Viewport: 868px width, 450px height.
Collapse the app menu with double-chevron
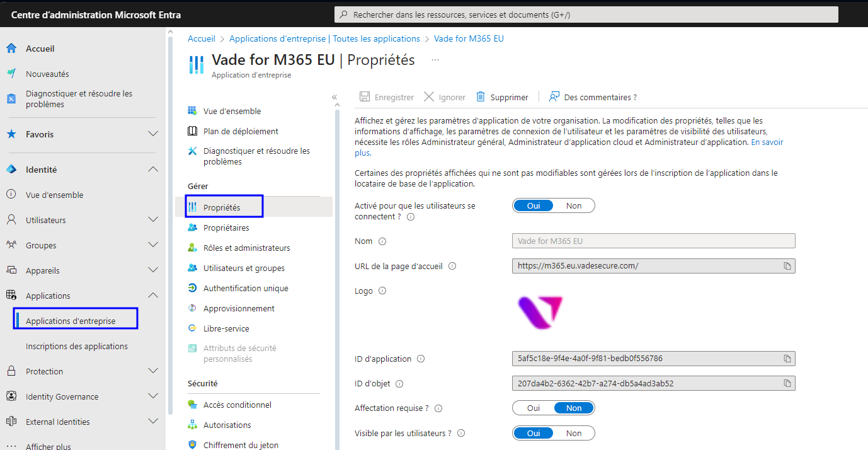point(334,97)
